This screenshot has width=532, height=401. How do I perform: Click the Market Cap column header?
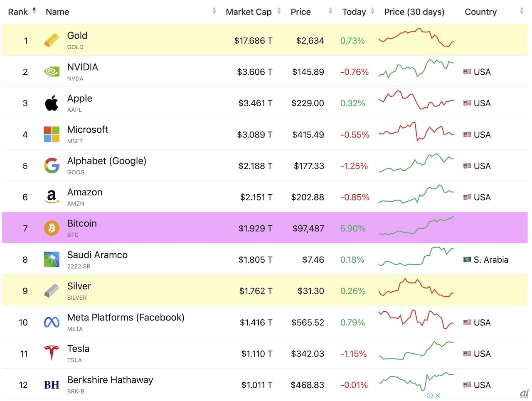249,12
